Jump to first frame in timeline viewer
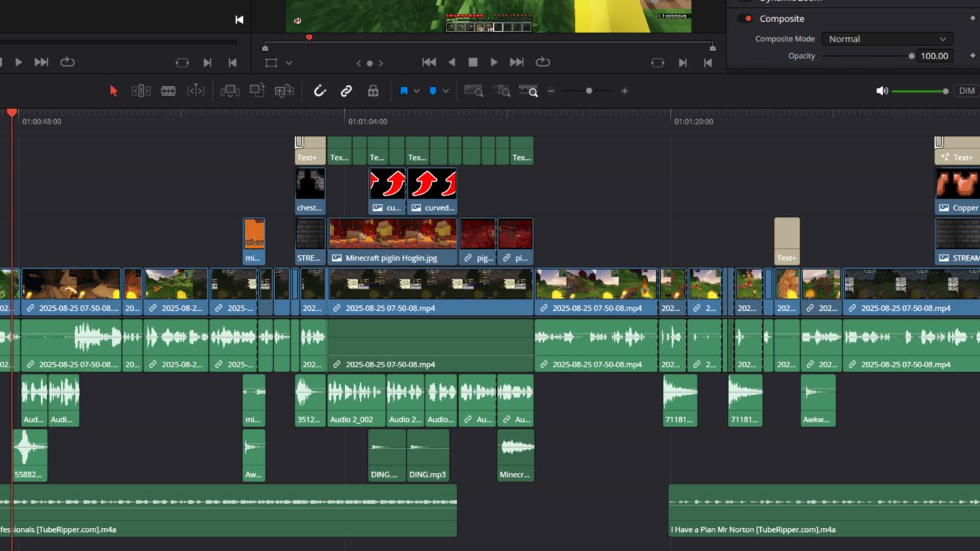980x551 pixels. pos(429,62)
